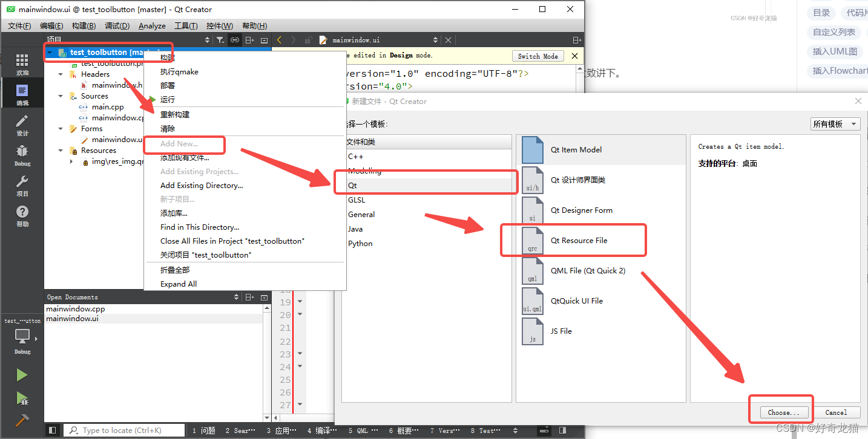Switch to Edit (编辑) mode

pos(22,95)
